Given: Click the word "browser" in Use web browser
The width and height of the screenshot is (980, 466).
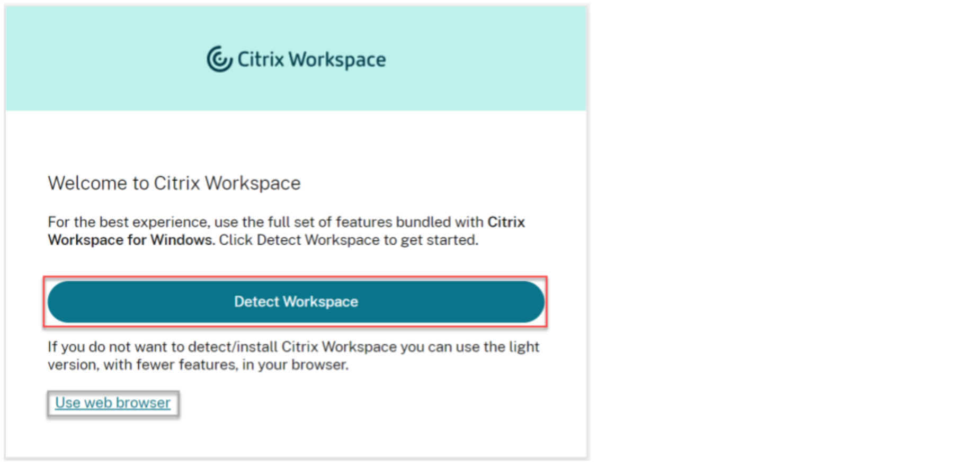Looking at the screenshot, I should (143, 403).
